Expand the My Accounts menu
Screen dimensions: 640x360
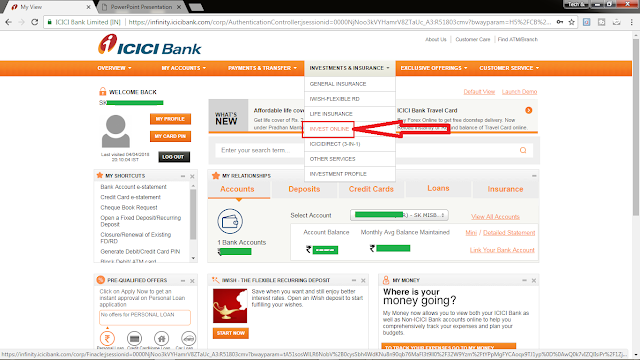pyautogui.click(x=184, y=68)
